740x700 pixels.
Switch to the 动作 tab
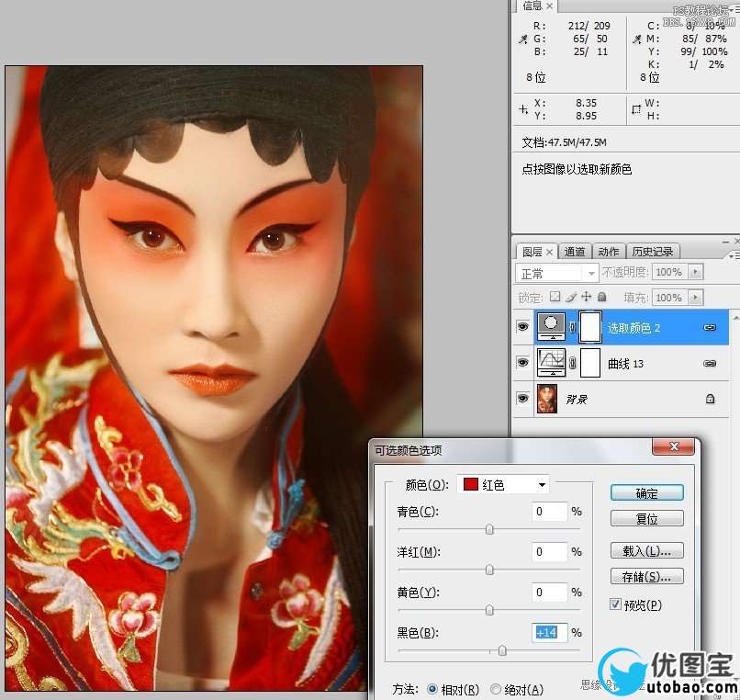(x=609, y=252)
